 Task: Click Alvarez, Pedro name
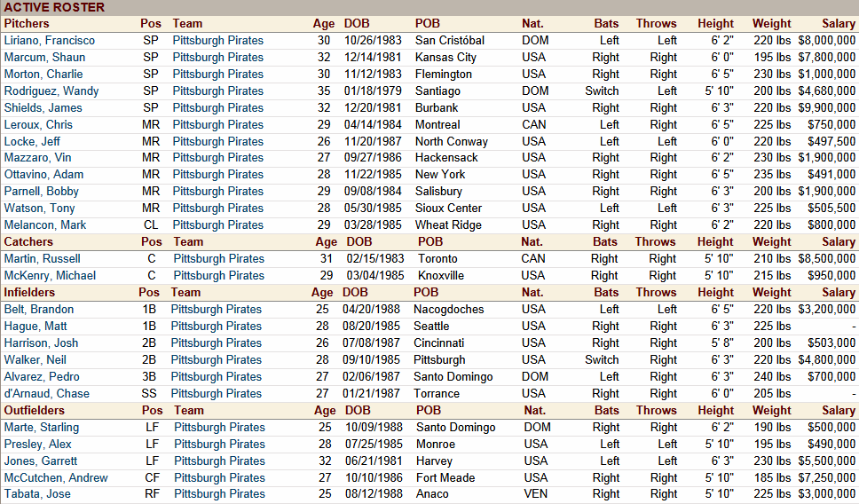[x=42, y=377]
